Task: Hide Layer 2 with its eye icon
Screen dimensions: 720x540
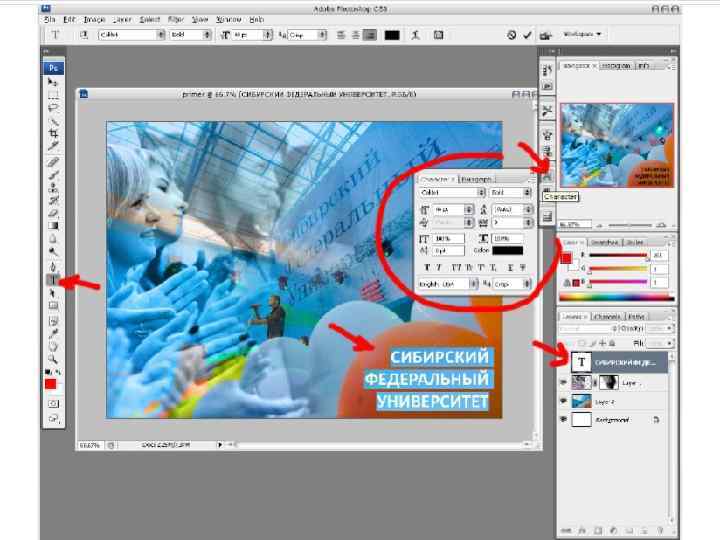Action: point(564,401)
